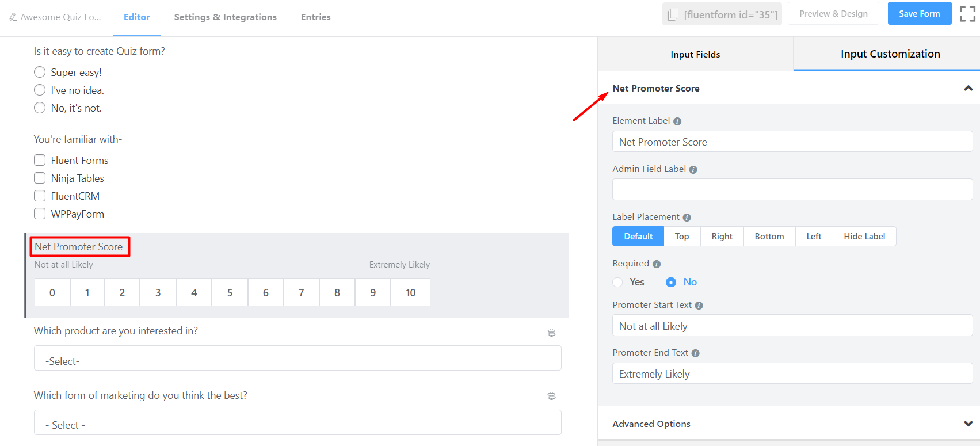Select the 'Super easy!' radio option
This screenshot has width=980, height=446.
(x=40, y=73)
